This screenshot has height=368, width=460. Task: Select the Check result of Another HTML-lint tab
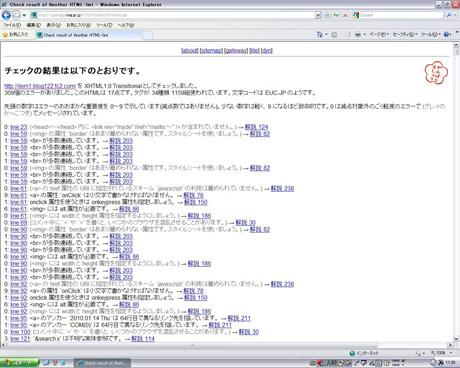(x=89, y=35)
